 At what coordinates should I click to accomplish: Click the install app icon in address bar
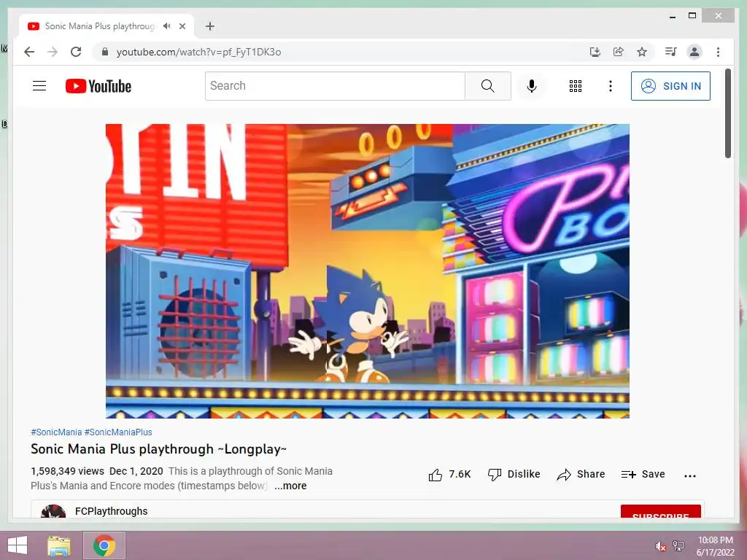click(x=595, y=52)
